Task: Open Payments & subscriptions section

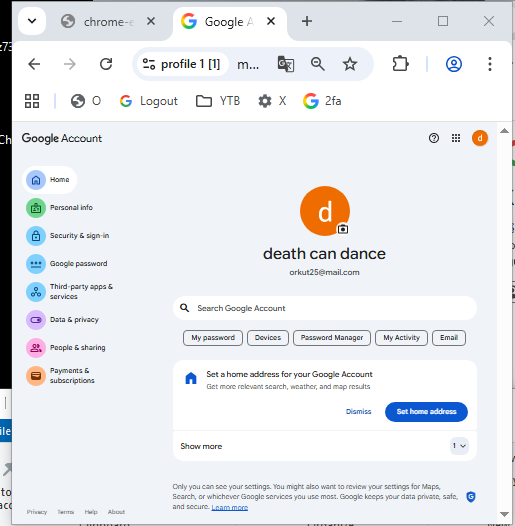Action: coord(60,376)
